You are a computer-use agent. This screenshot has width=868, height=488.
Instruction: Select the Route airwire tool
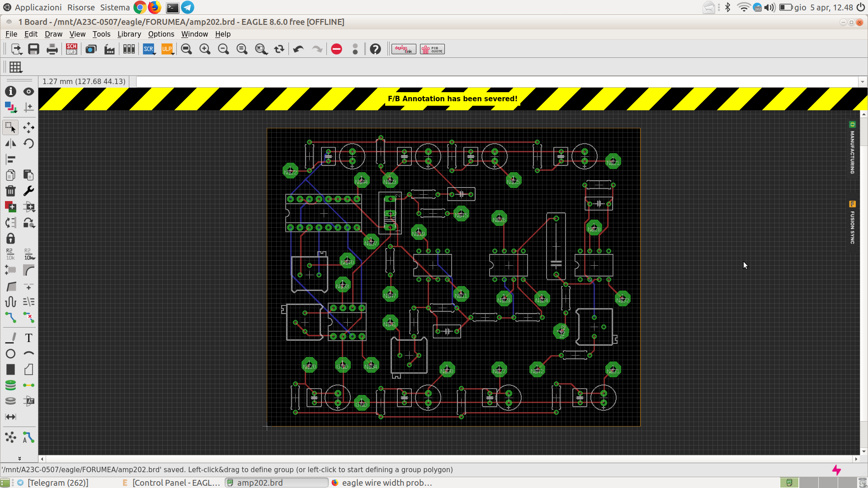[10, 318]
